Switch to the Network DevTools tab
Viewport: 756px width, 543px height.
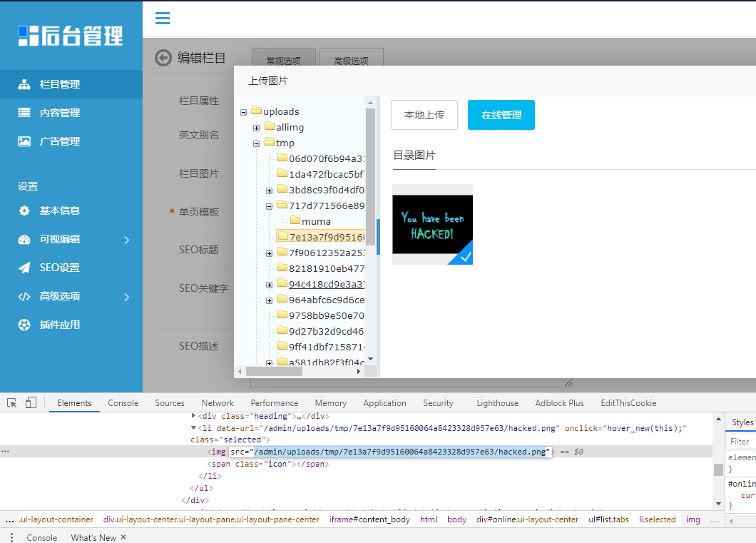(x=218, y=403)
